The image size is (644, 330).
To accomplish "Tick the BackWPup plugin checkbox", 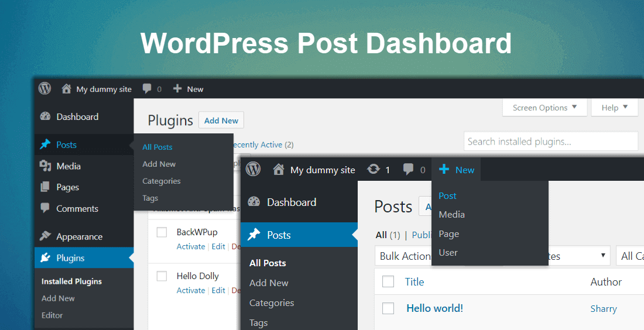I will tap(162, 232).
